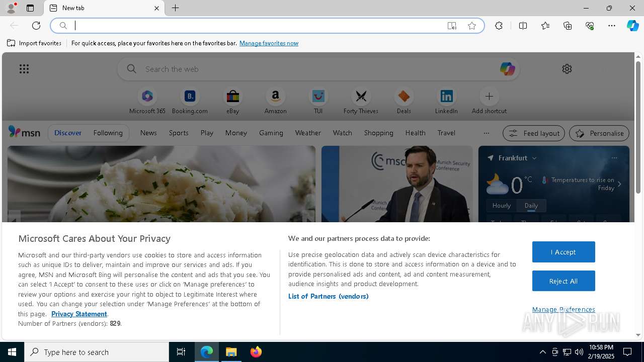Open Forty Thieves shortcut
The width and height of the screenshot is (644, 362).
tap(361, 101)
